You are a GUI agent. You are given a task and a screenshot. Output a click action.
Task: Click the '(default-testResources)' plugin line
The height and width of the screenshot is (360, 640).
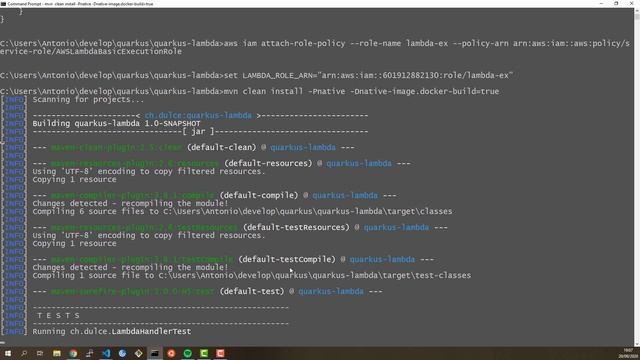coord(240,227)
